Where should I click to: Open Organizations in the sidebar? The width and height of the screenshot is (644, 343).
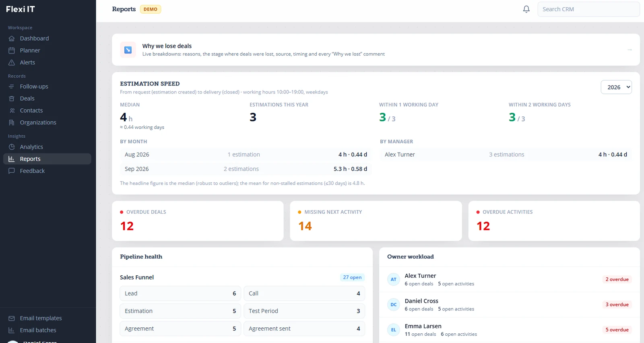tap(47, 123)
